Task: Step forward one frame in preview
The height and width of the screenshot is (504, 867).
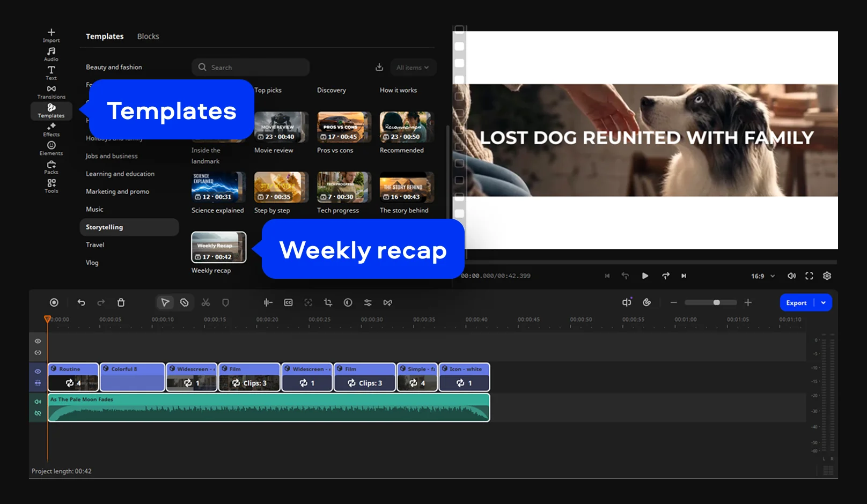Action: coord(665,276)
